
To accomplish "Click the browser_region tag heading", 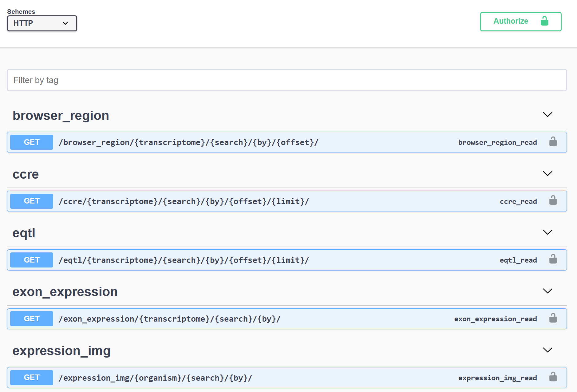I will pyautogui.click(x=61, y=116).
